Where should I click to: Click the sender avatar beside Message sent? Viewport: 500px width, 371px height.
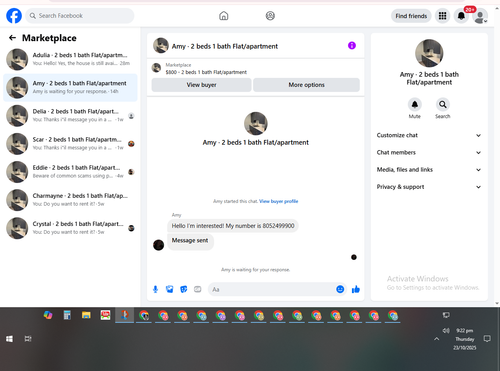[158, 245]
